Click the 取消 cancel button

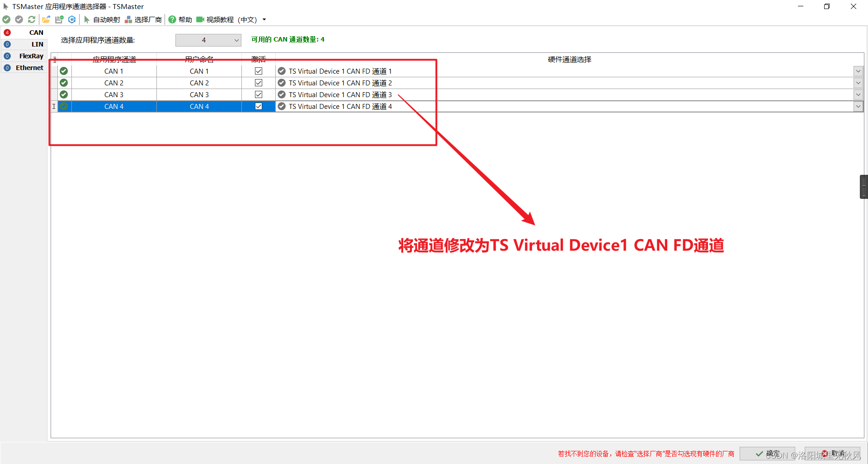click(x=832, y=453)
